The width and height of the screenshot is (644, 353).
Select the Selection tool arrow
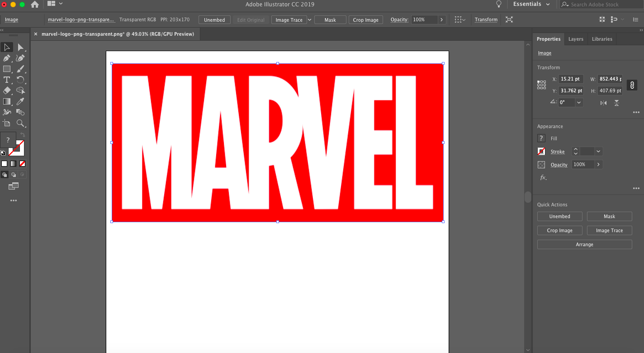click(x=7, y=47)
